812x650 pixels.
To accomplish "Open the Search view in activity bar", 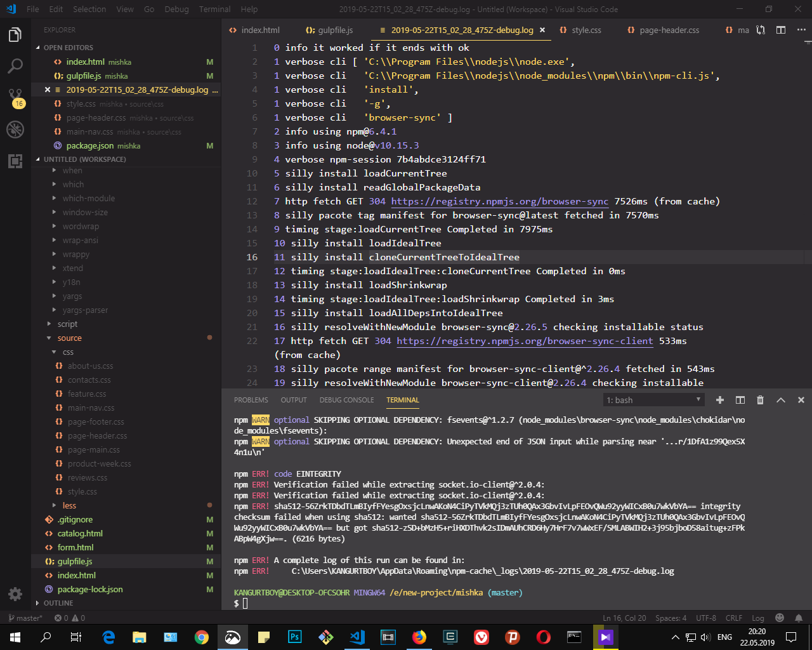I will point(15,66).
